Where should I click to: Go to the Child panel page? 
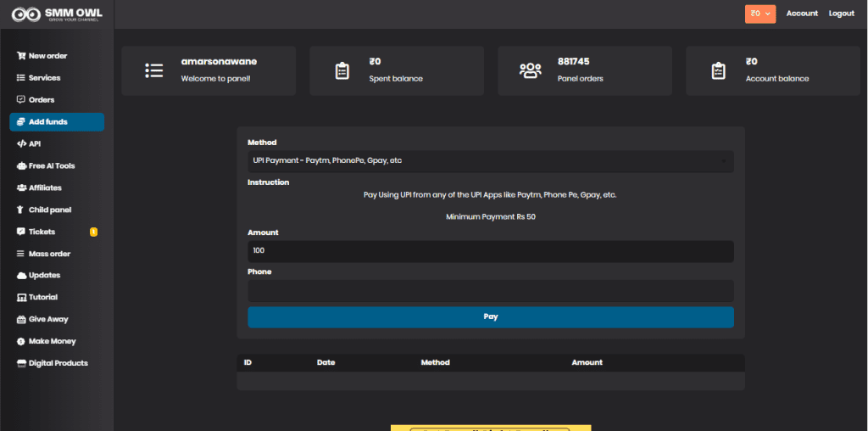pyautogui.click(x=50, y=210)
